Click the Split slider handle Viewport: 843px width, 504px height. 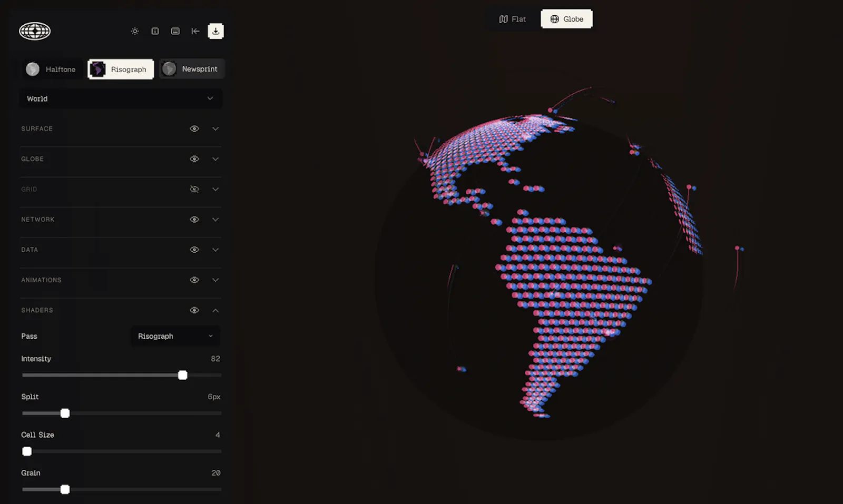point(65,413)
